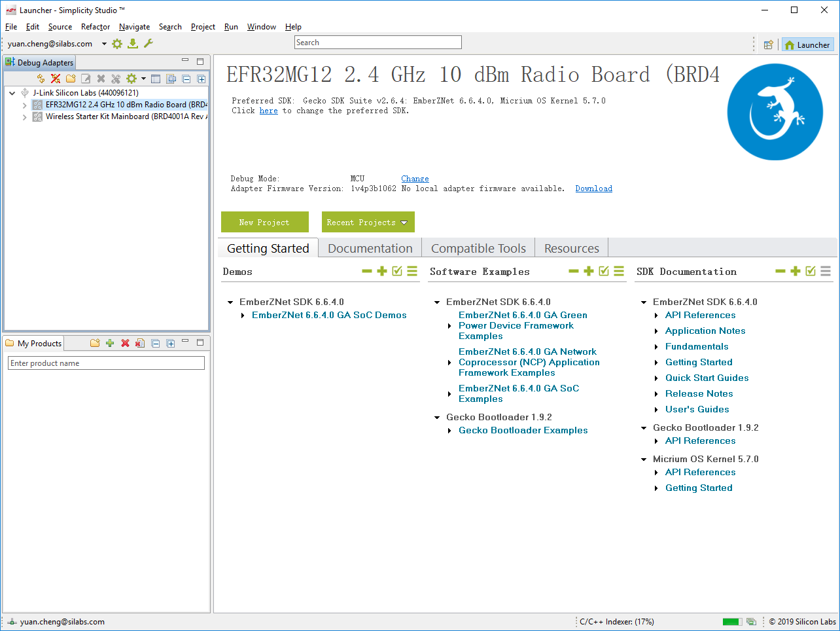Collapse all in Debug Adapters toolbar
The height and width of the screenshot is (631, 840).
186,79
